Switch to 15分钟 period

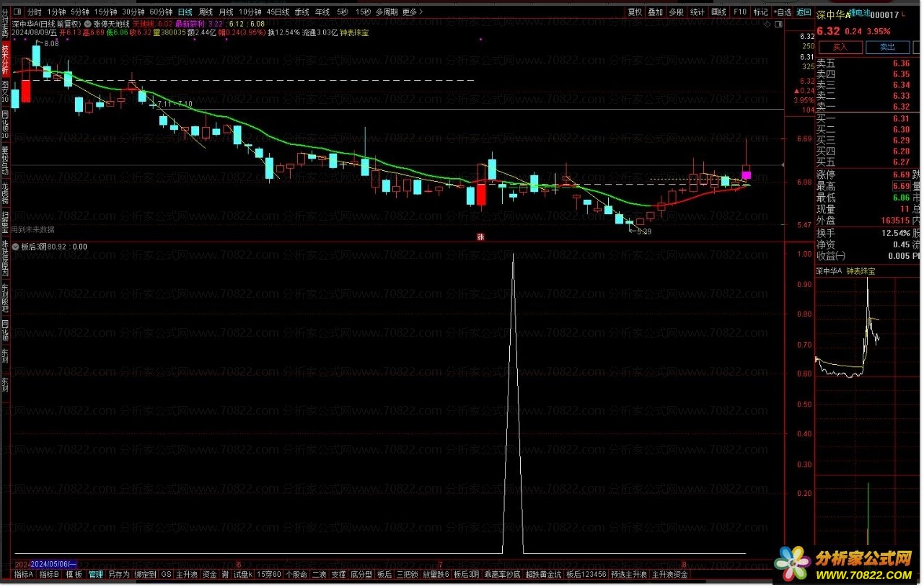click(x=106, y=12)
